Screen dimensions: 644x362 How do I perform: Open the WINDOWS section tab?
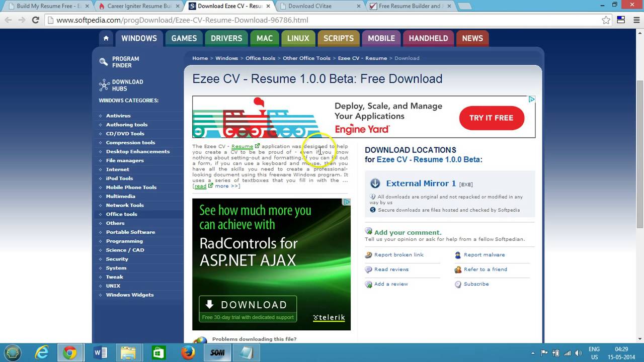139,38
